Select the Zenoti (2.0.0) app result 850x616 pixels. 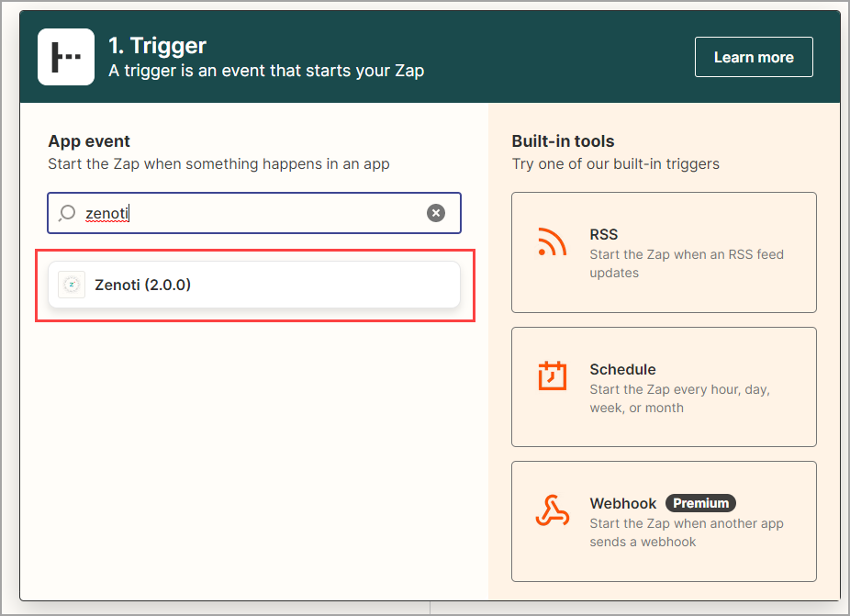pos(254,285)
